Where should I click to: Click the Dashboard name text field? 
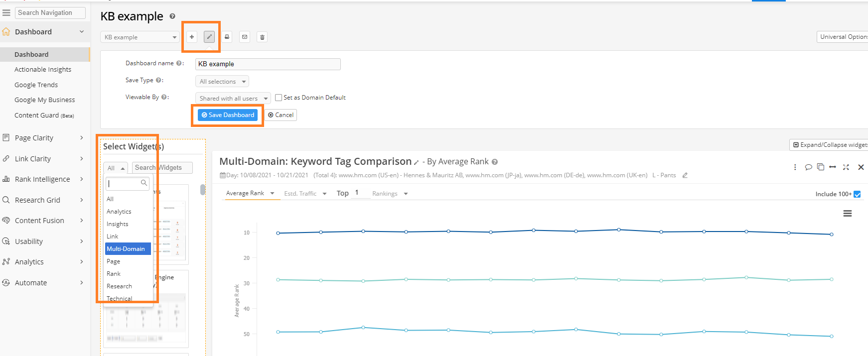pos(268,64)
